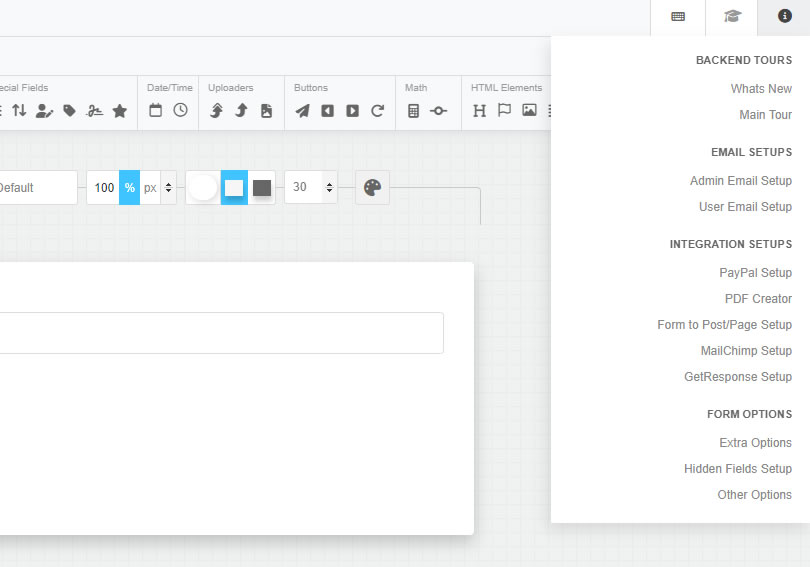
Task: Adjust width value stepper next to px
Action: point(168,187)
